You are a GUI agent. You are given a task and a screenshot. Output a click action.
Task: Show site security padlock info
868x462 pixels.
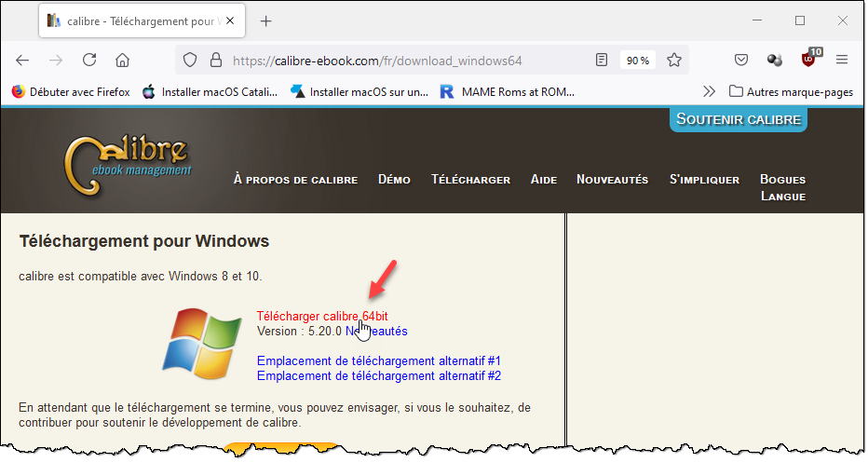point(216,60)
